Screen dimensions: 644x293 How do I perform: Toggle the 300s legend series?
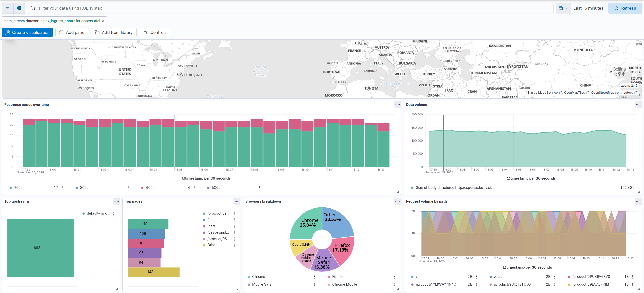coord(84,188)
